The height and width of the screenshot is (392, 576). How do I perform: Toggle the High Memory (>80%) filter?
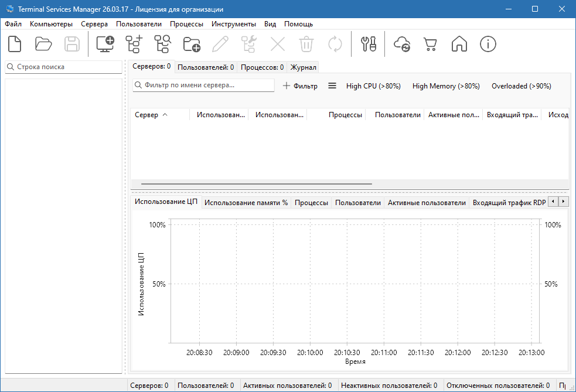click(446, 86)
